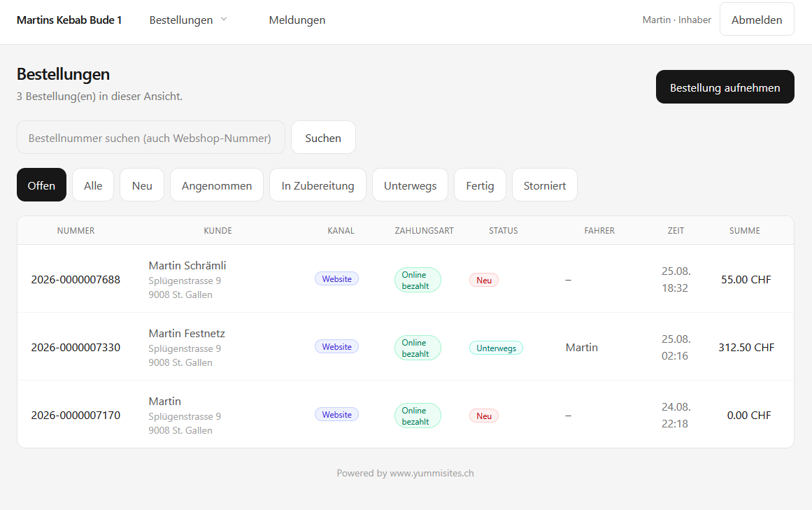
Task: Click the KUNDE column header
Action: 218,231
